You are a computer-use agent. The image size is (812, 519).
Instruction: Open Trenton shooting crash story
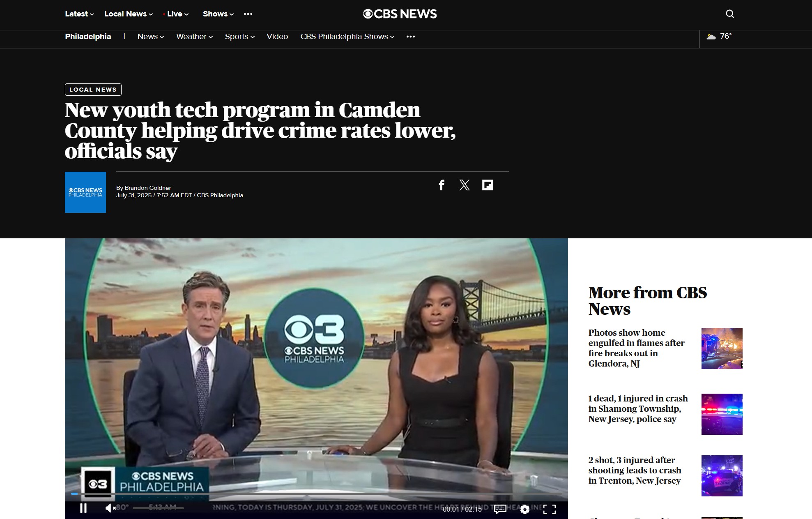coord(635,471)
